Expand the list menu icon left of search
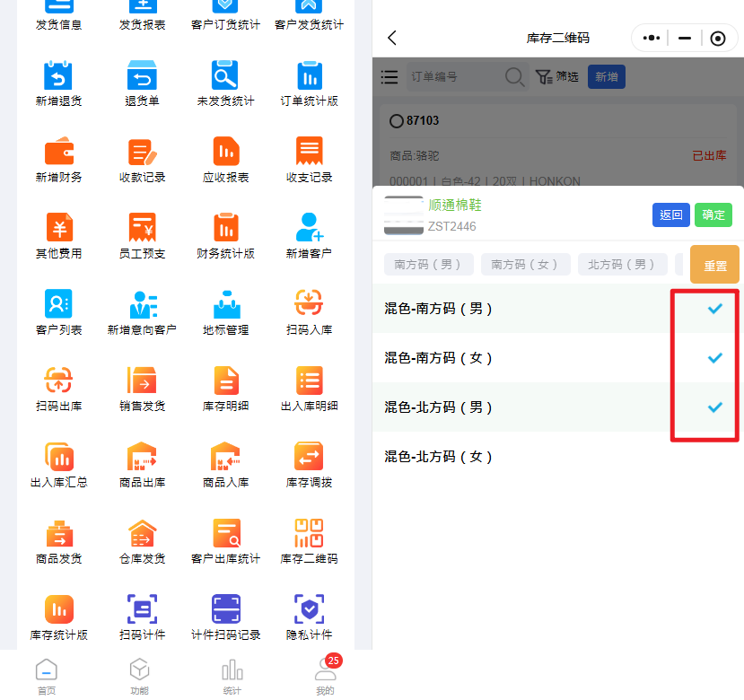 point(390,77)
